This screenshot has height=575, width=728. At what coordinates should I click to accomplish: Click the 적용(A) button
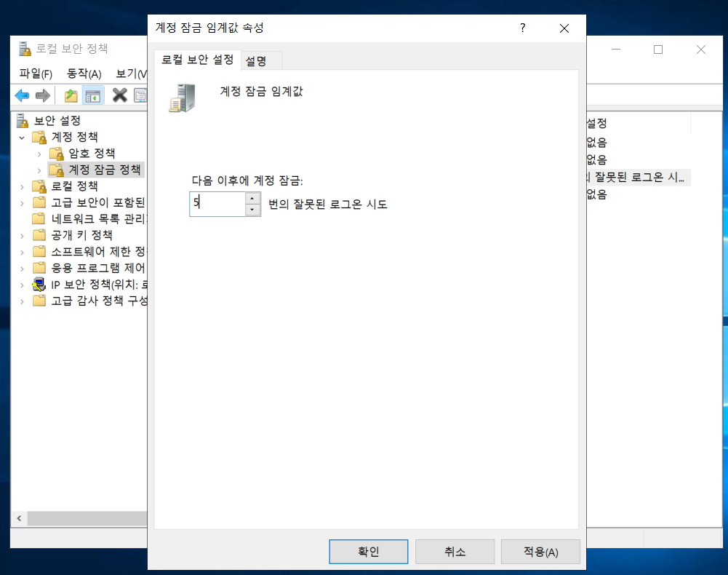pyautogui.click(x=541, y=552)
